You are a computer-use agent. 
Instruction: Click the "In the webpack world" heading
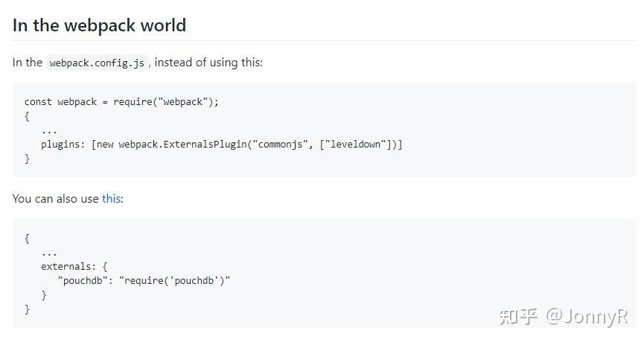point(100,25)
